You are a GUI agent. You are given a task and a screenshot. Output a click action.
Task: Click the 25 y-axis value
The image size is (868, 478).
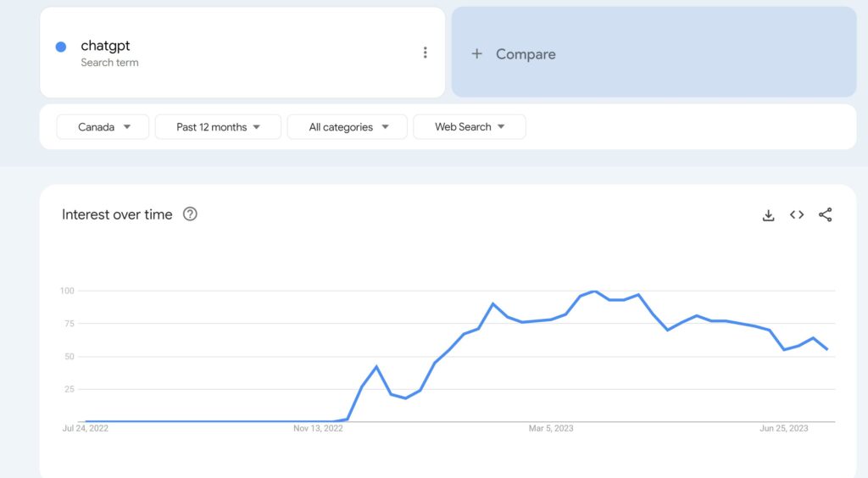[x=70, y=389]
